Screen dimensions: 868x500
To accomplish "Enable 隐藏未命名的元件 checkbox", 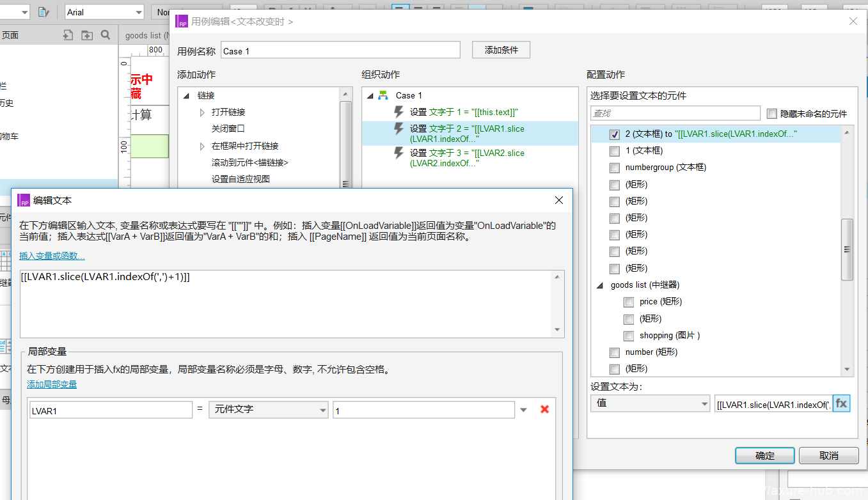I will [x=771, y=113].
